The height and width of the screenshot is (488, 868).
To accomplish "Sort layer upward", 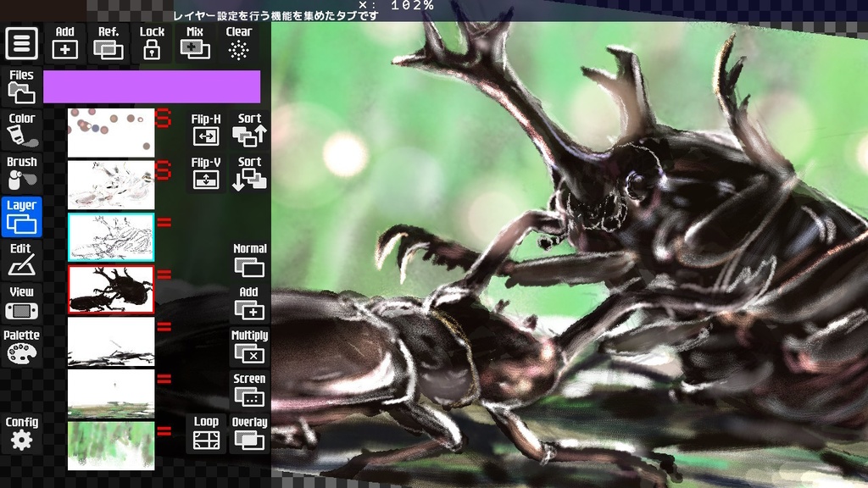I will [249, 130].
